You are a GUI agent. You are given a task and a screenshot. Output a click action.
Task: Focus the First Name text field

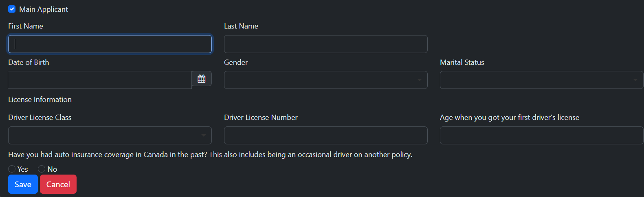(110, 44)
